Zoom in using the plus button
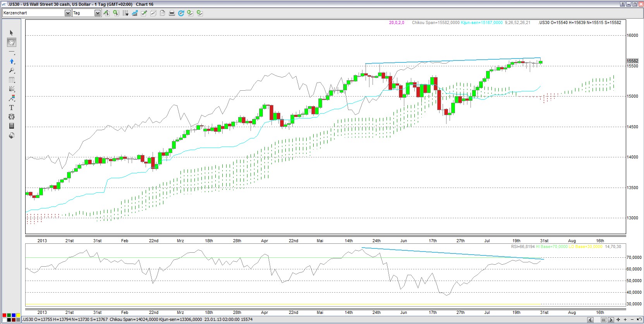This screenshot has height=324, width=644. point(625,320)
